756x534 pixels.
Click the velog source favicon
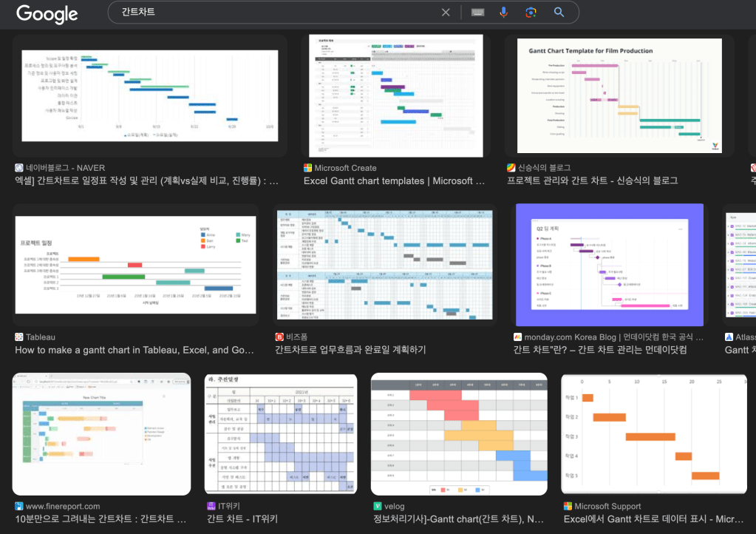(x=378, y=507)
